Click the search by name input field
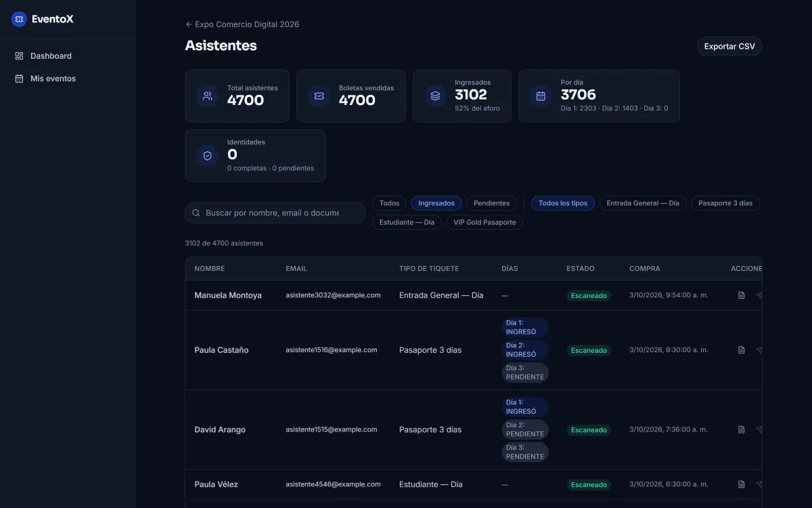The image size is (812, 508). [x=275, y=213]
